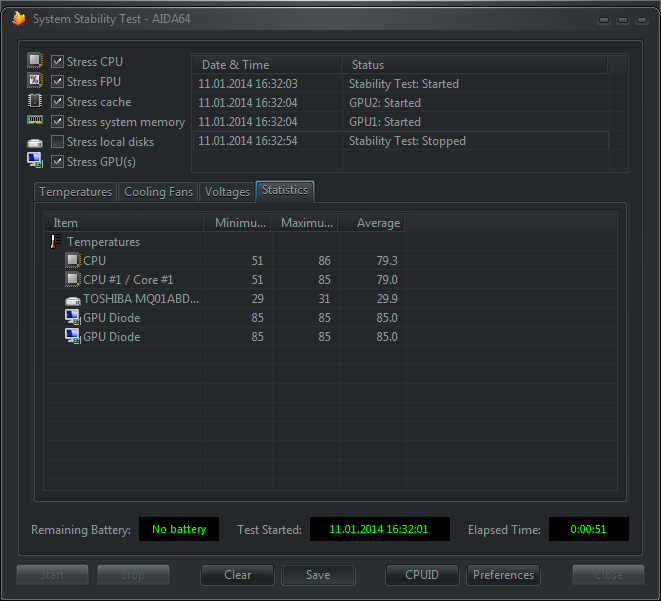Viewport: 661px width, 601px height.
Task: Click the Date & Time column header
Action: (x=235, y=65)
